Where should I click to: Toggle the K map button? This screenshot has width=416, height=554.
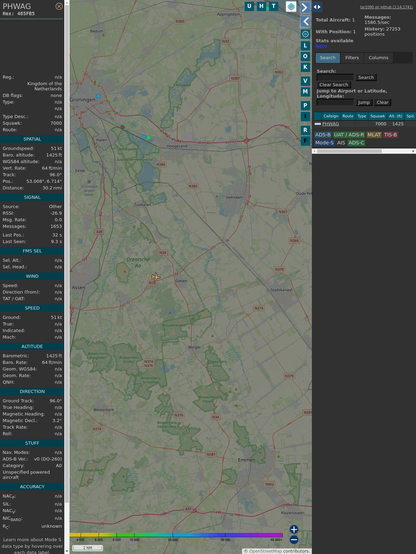(305, 67)
